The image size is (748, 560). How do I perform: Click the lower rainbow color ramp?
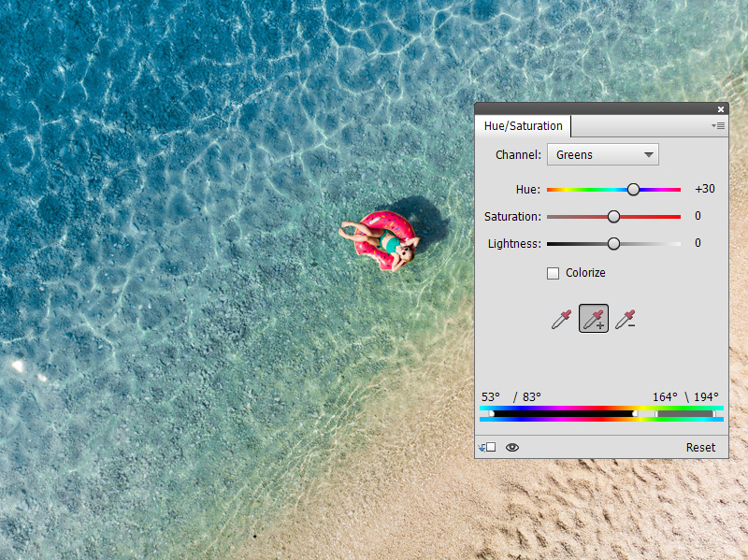click(598, 419)
